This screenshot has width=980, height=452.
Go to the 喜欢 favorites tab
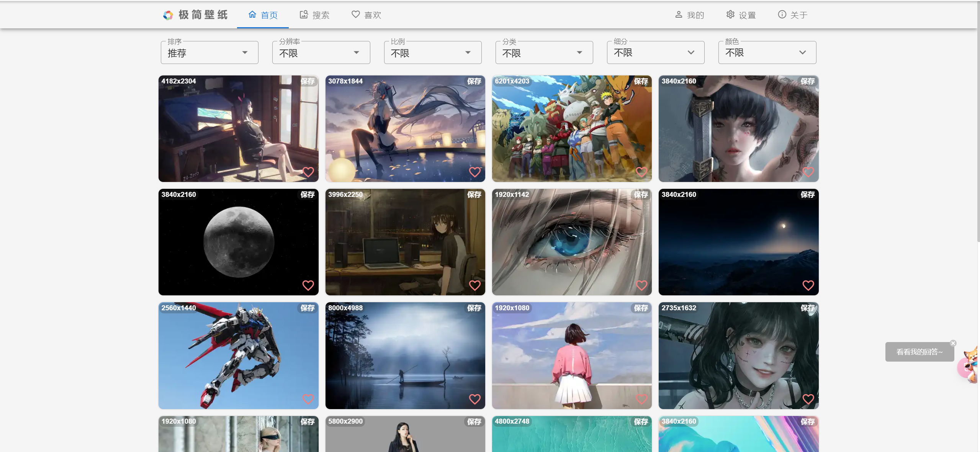click(x=366, y=15)
